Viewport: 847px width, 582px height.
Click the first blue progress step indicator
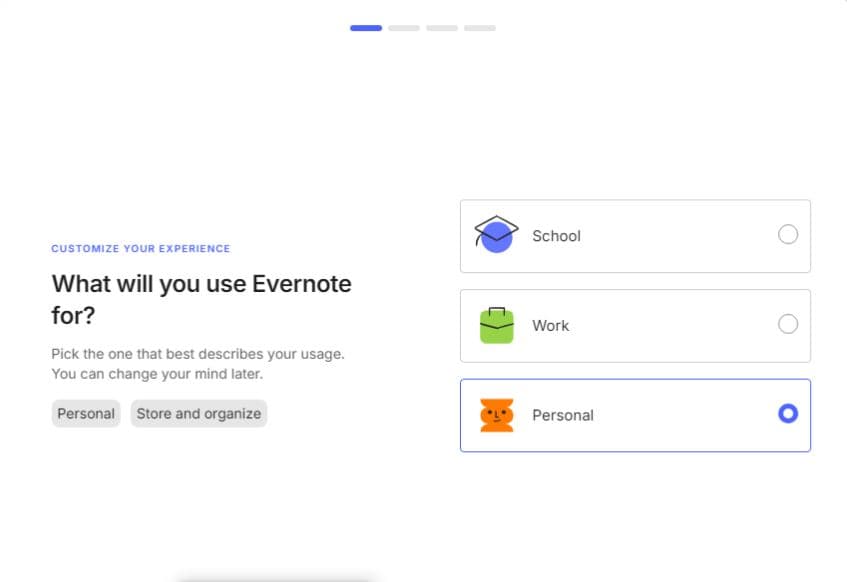366,28
